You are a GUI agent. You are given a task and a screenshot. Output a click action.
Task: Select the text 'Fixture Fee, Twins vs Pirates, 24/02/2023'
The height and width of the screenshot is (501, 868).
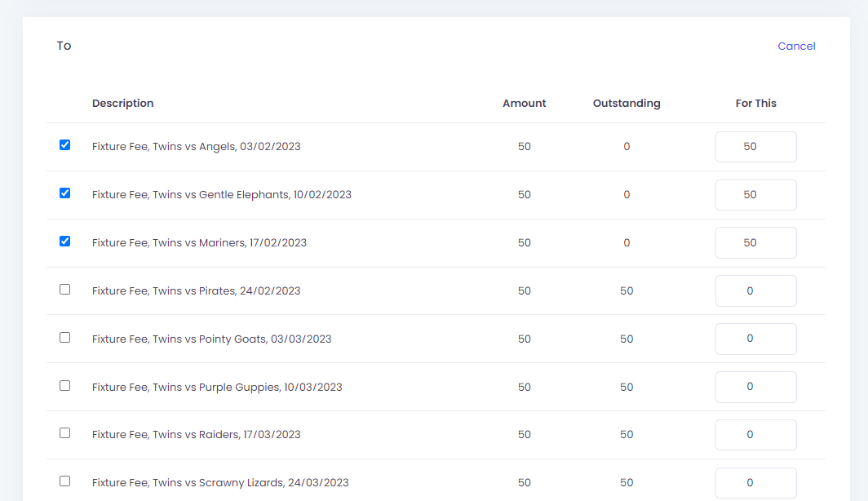(x=196, y=290)
